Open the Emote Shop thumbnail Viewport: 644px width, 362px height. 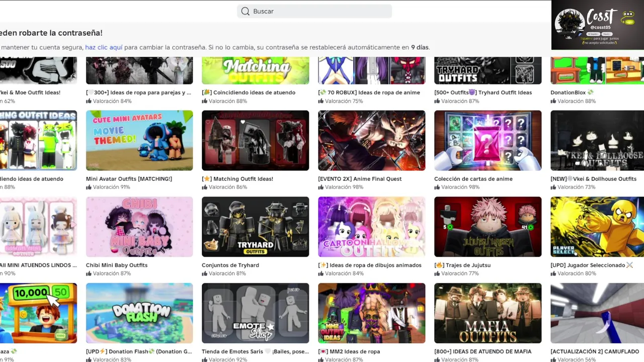(256, 313)
